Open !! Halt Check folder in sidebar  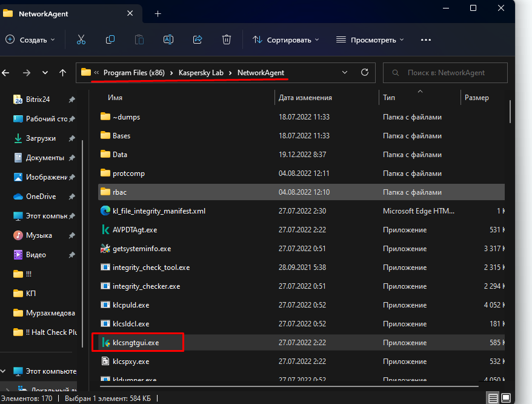coord(45,332)
